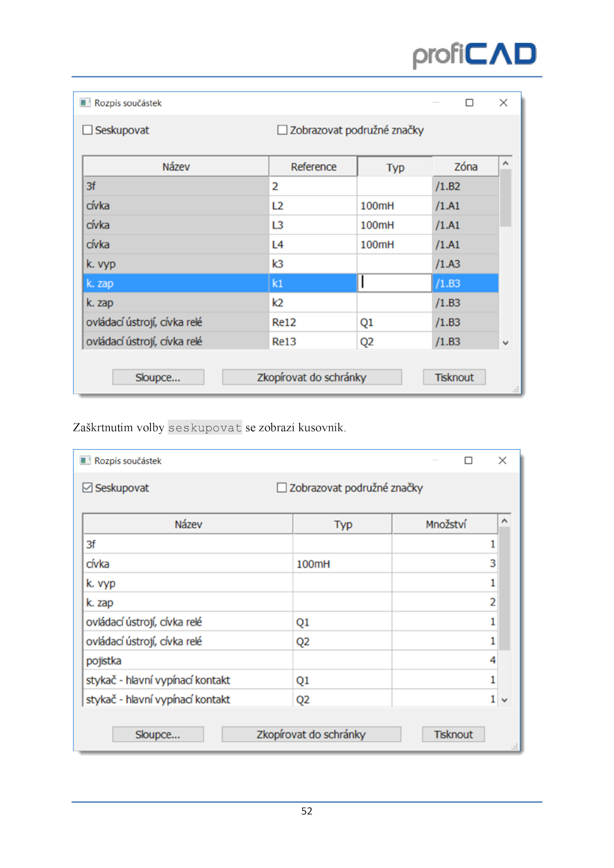The height and width of the screenshot is (868, 614).
Task: Uncheck Seskupovat checkbox in lower dialog
Action: click(87, 488)
